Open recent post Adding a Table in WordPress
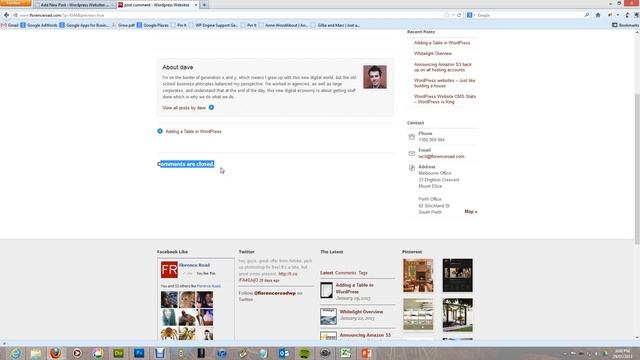640x360 pixels. coord(442,43)
